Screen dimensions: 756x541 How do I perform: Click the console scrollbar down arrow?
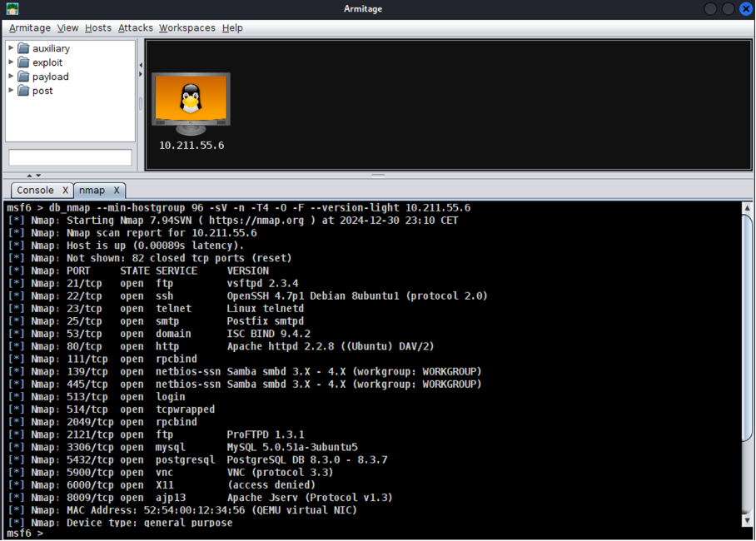(747, 521)
